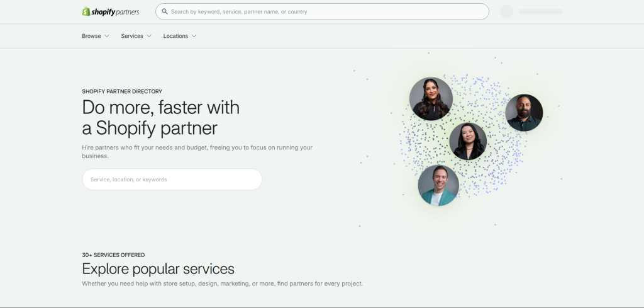Viewport: 644px width, 308px height.
Task: Select the bearded man portrait photo
Action: click(524, 113)
